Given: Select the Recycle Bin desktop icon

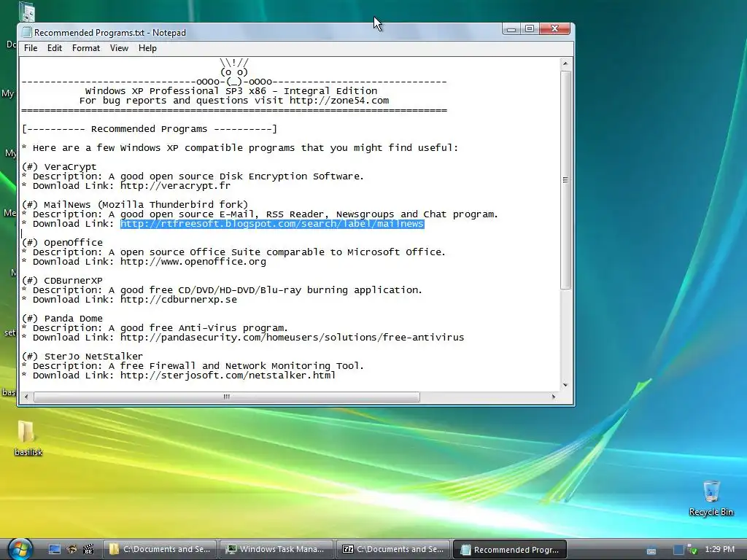Looking at the screenshot, I should (x=711, y=499).
